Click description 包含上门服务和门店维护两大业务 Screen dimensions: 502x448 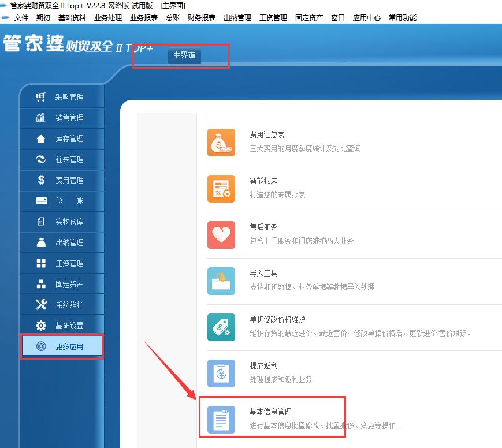302,241
